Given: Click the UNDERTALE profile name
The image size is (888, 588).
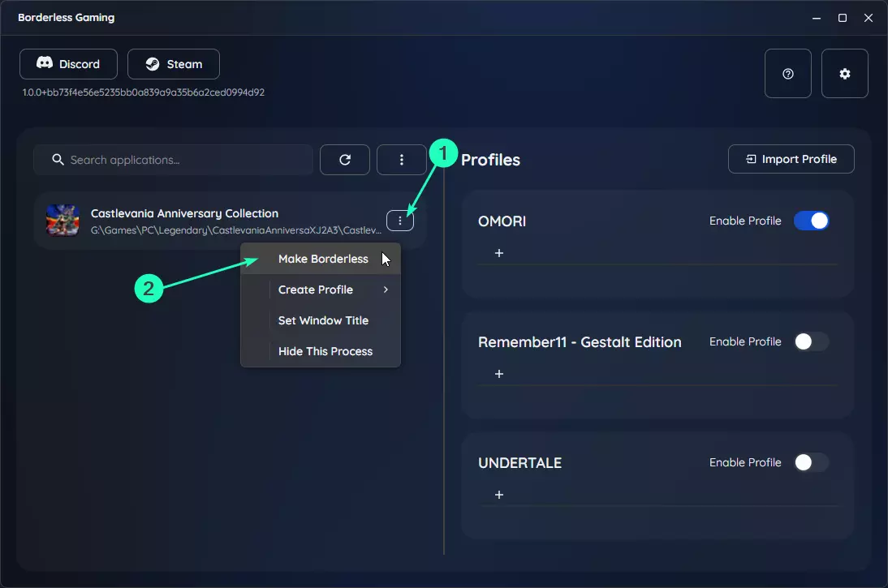Looking at the screenshot, I should (x=519, y=463).
